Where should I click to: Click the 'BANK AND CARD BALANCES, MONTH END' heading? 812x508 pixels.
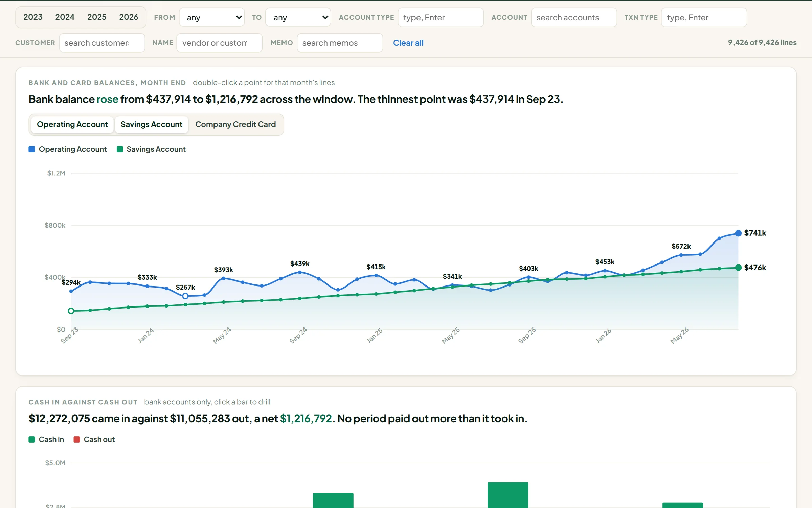(107, 83)
